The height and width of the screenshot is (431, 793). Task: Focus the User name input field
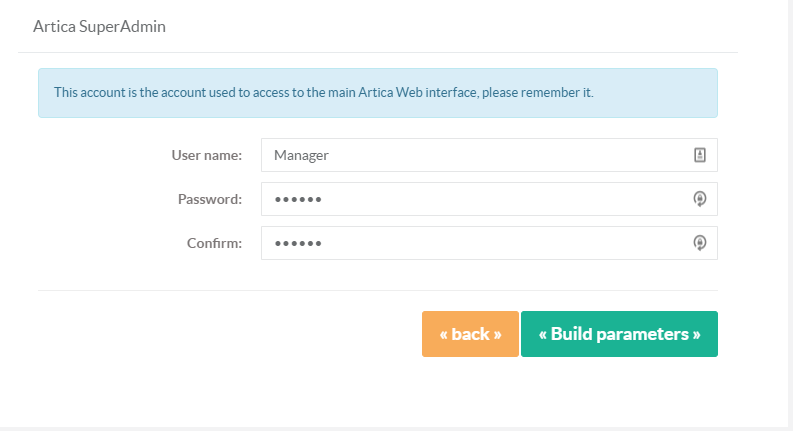[489, 155]
